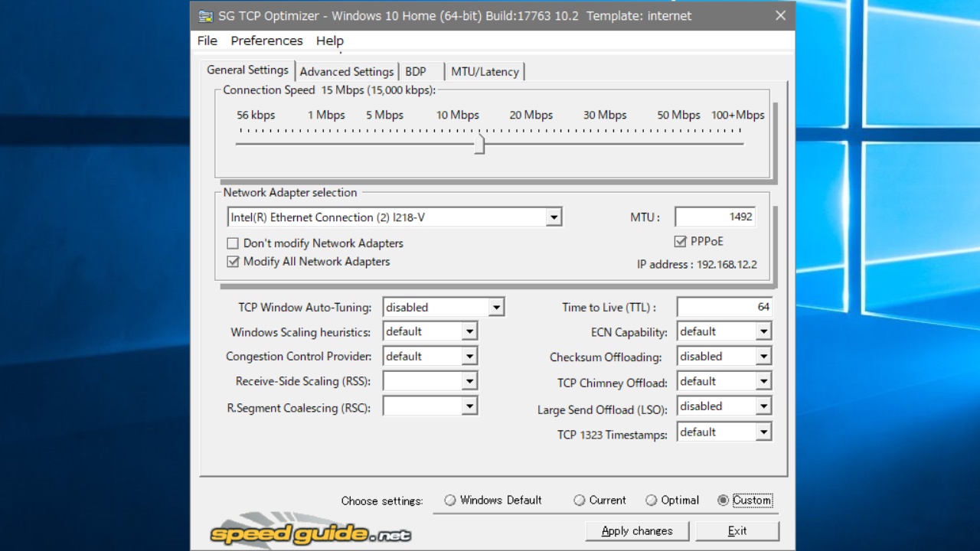
Task: Click the 56 kbps speed label
Action: [256, 115]
